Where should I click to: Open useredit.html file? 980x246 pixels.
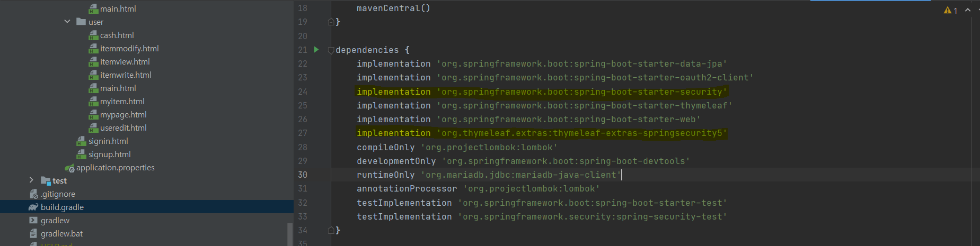123,127
